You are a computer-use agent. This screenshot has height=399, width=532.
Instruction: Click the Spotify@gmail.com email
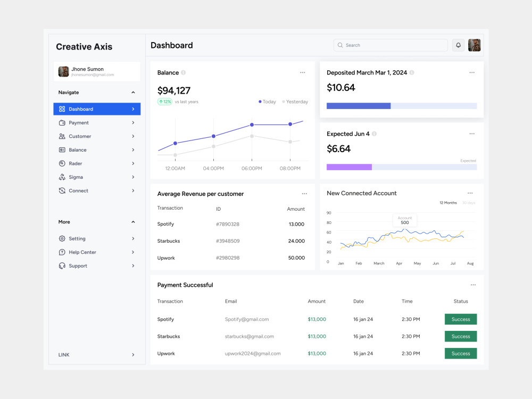pos(247,319)
